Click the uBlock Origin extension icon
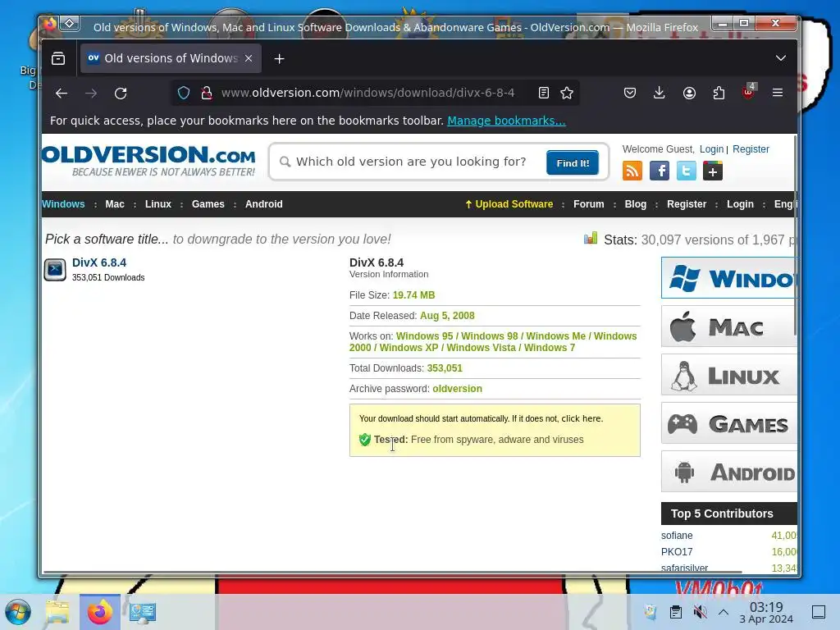Image resolution: width=840 pixels, height=630 pixels. (748, 92)
